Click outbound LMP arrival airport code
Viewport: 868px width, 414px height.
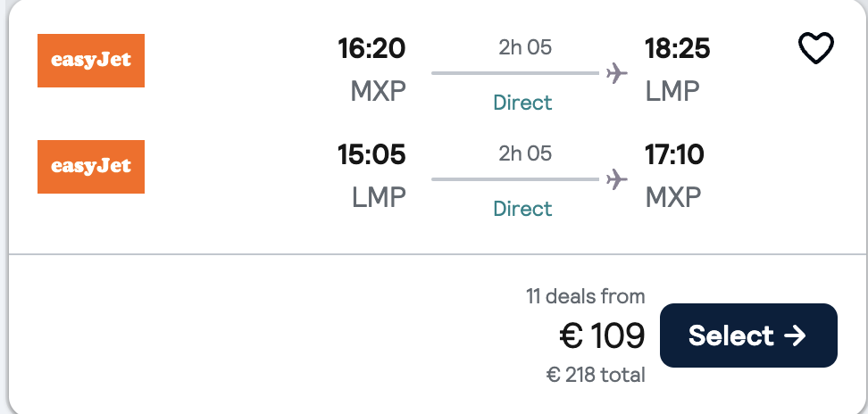pos(672,91)
